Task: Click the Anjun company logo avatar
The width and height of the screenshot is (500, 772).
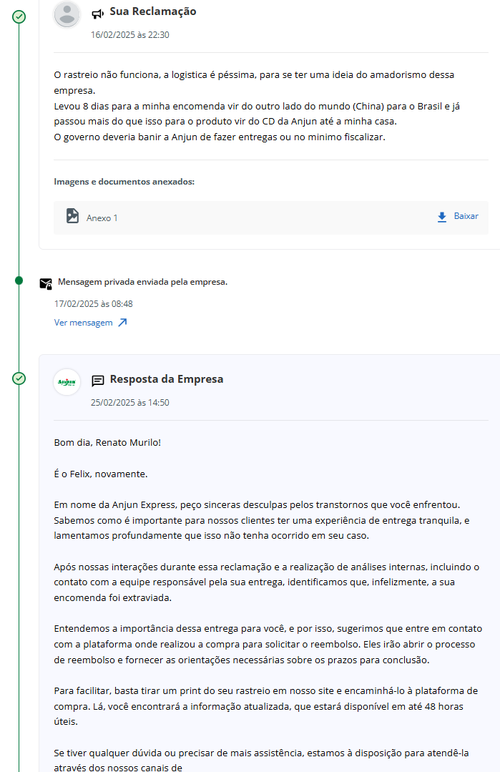Action: point(67,382)
